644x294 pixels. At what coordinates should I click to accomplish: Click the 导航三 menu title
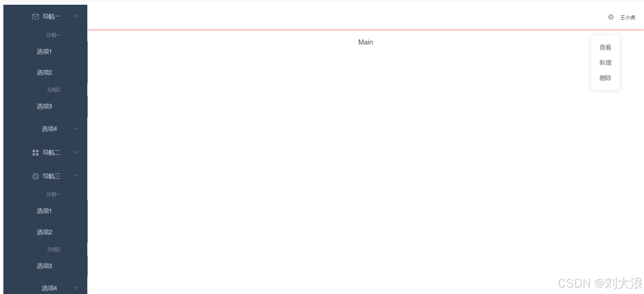pos(52,176)
